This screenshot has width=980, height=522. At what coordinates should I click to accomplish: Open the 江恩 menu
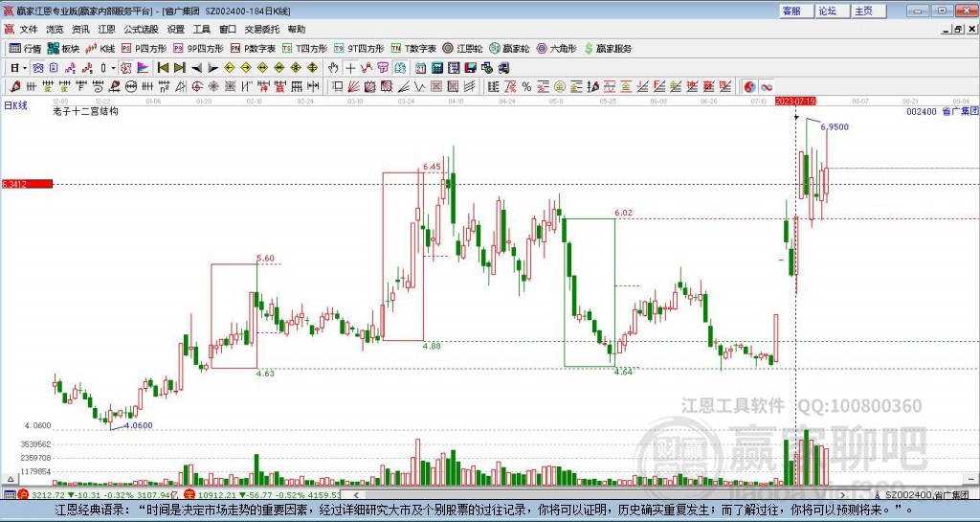pyautogui.click(x=107, y=30)
